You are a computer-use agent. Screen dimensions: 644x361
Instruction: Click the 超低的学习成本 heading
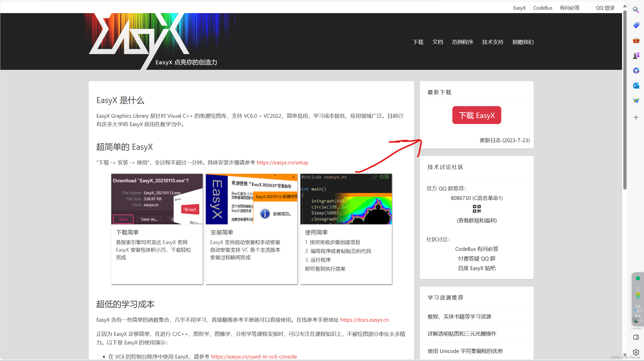click(x=125, y=304)
